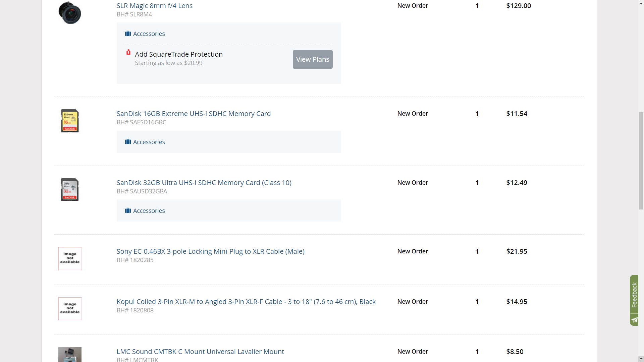The height and width of the screenshot is (362, 644).
Task: Click the Feedback paper plane icon
Action: point(634,320)
